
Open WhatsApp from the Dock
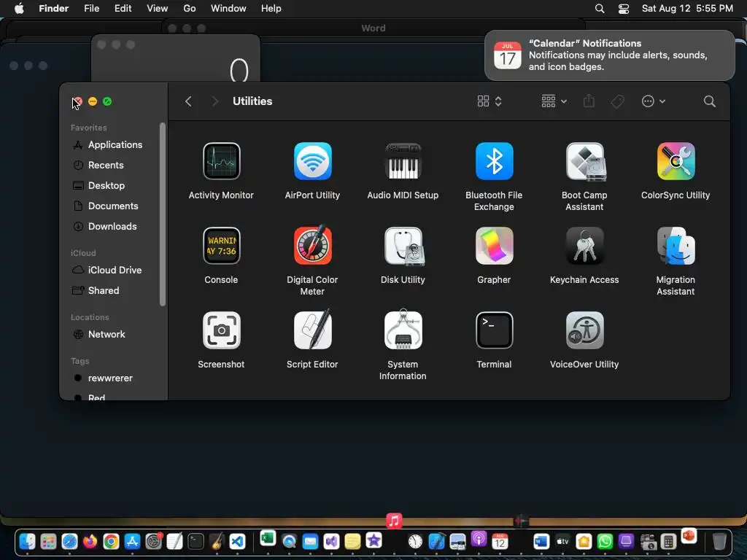tap(605, 542)
